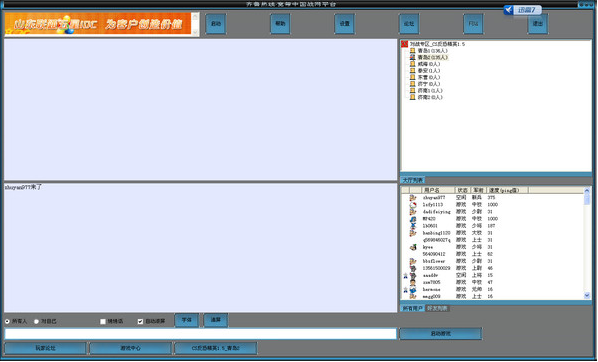This screenshot has height=362, width=598.
Task: Select user name q569846027q in list
Action: click(436, 240)
